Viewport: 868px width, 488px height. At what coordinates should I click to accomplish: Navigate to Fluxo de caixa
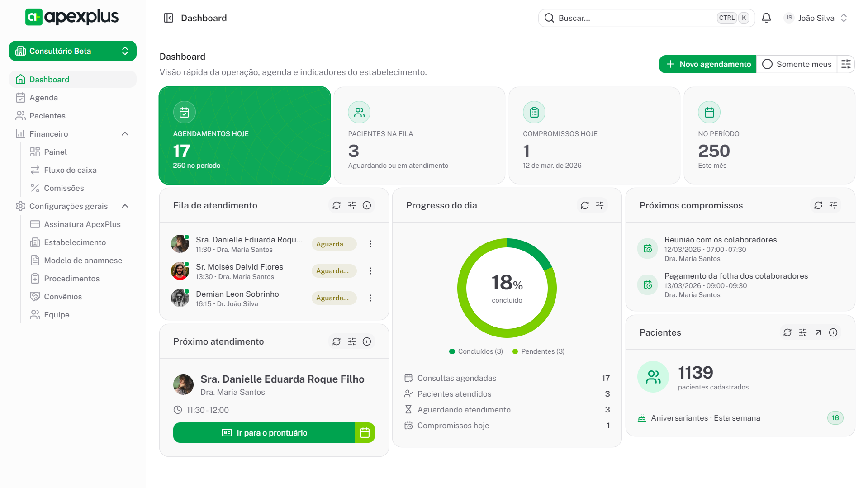pos(70,170)
